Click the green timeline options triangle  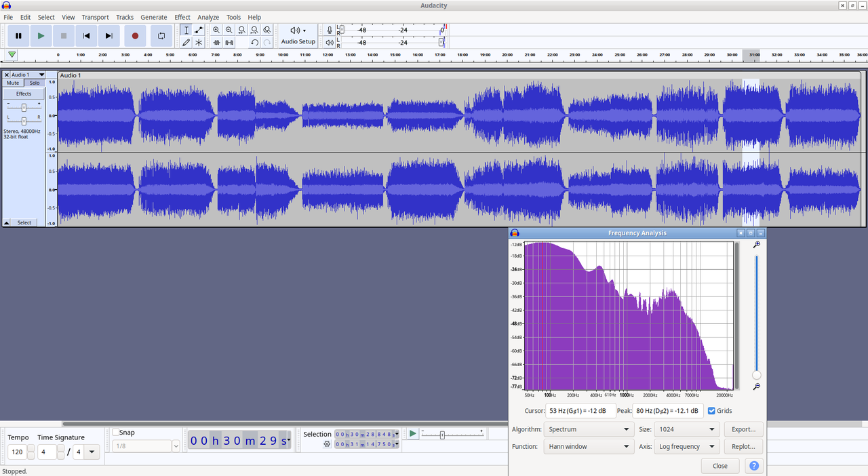[x=12, y=55]
